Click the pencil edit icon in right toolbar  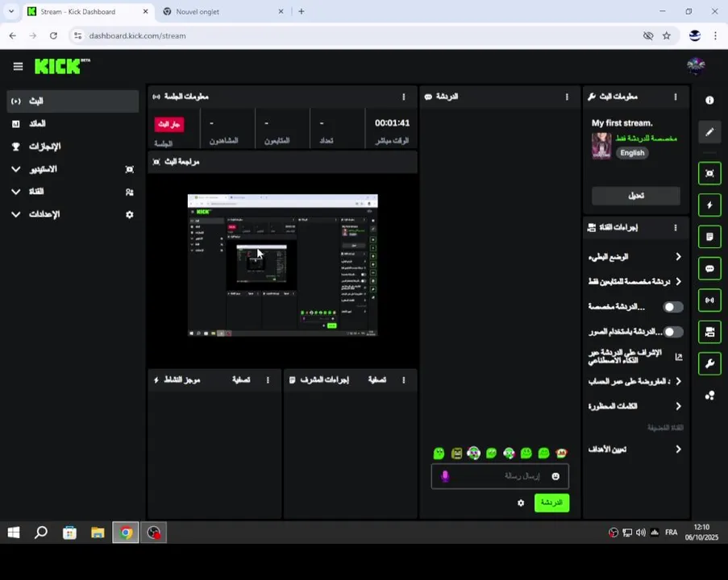(709, 132)
